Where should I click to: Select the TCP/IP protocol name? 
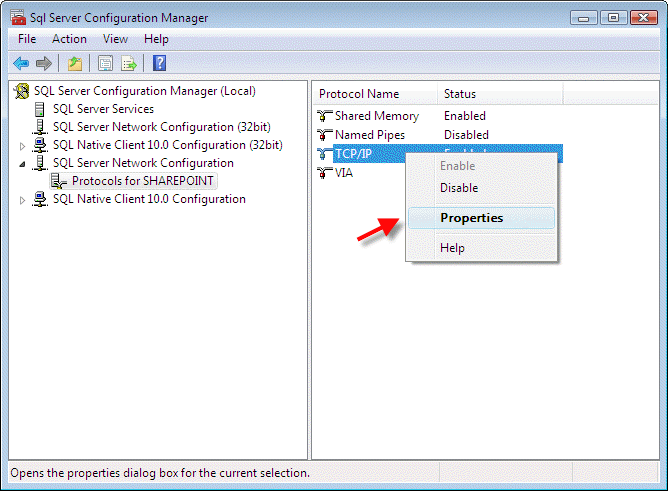pyautogui.click(x=353, y=154)
